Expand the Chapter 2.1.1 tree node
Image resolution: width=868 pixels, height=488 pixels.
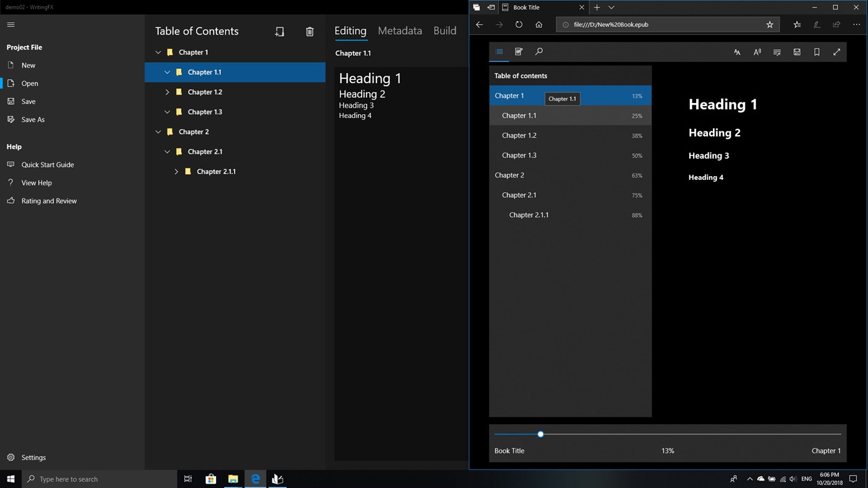click(176, 171)
